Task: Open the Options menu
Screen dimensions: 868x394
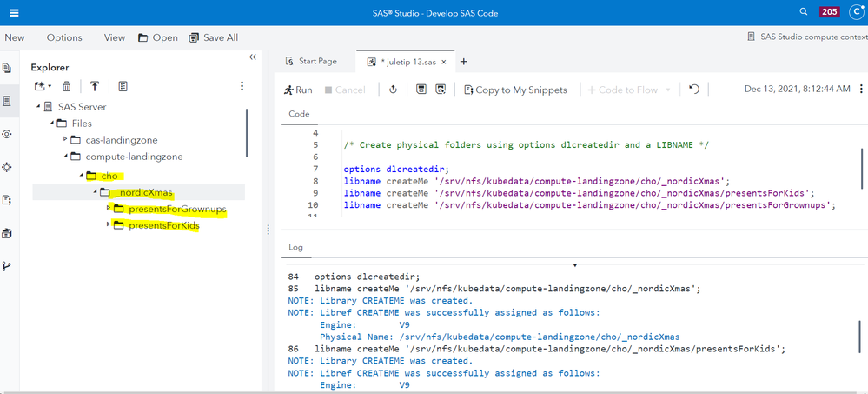Action: [x=64, y=37]
